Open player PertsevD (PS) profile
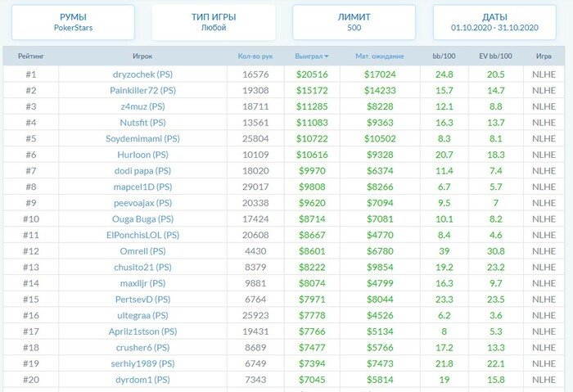 click(142, 299)
